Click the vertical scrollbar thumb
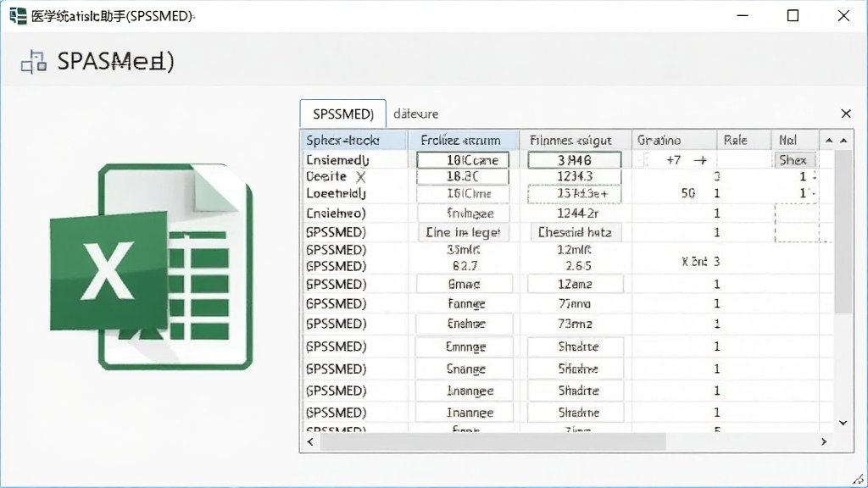Image resolution: width=868 pixels, height=488 pixels. point(843,231)
